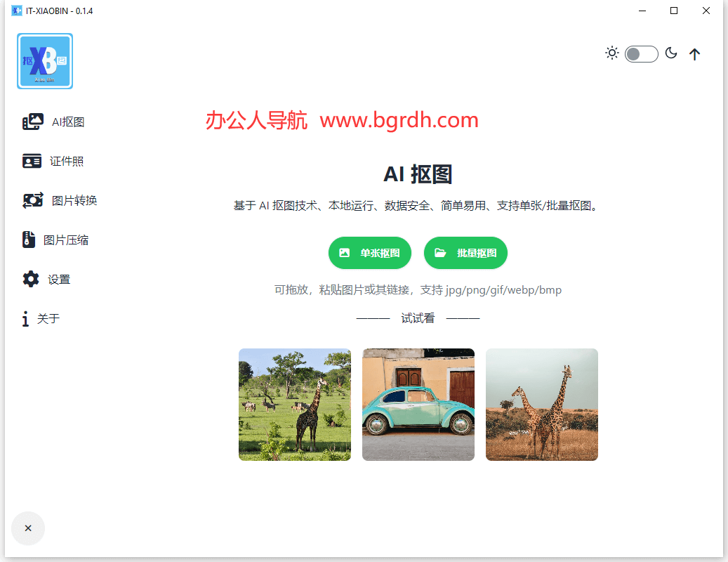Select the teal Beetle car sample image
This screenshot has height=562, width=728.
click(x=418, y=405)
